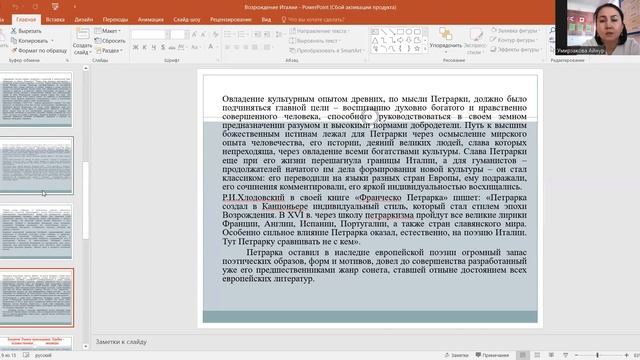Screen dimensions: 640x360
Task: Open the Animation (Анимация) ribbon tab
Action: (151, 20)
